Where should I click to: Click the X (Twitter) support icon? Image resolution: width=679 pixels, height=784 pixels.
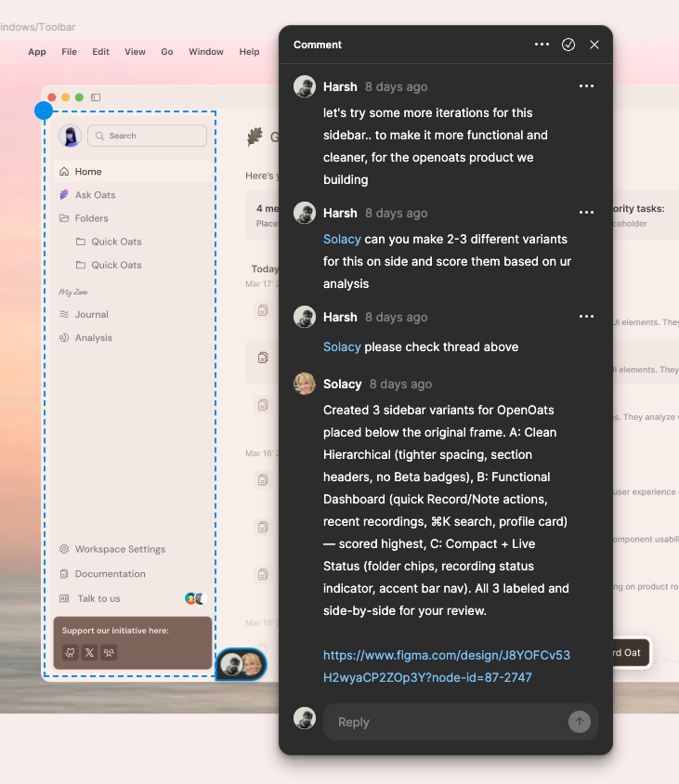coord(89,652)
